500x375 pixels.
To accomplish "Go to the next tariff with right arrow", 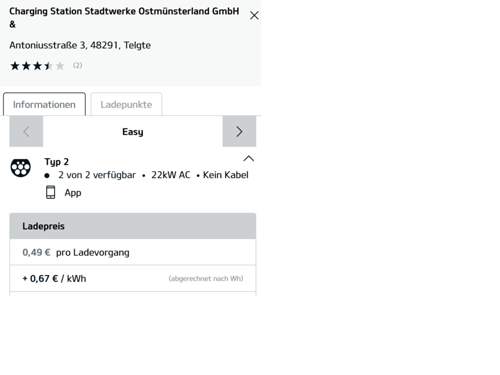I will tap(239, 131).
